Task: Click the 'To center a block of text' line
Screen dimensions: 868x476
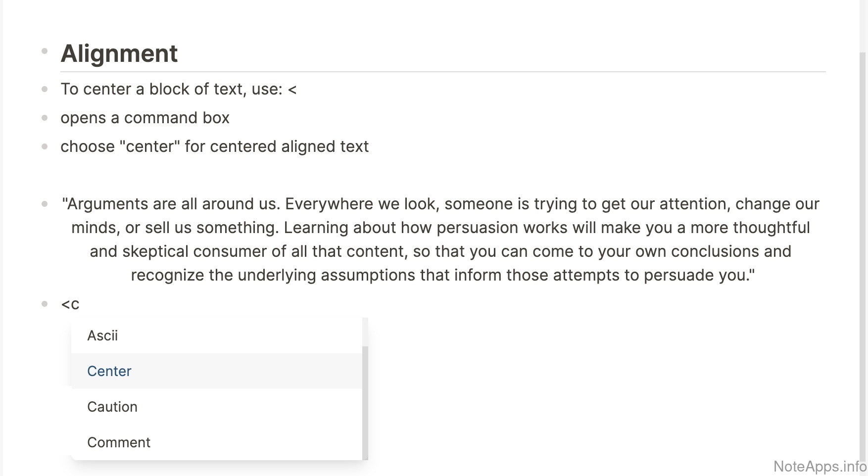Action: [178, 90]
